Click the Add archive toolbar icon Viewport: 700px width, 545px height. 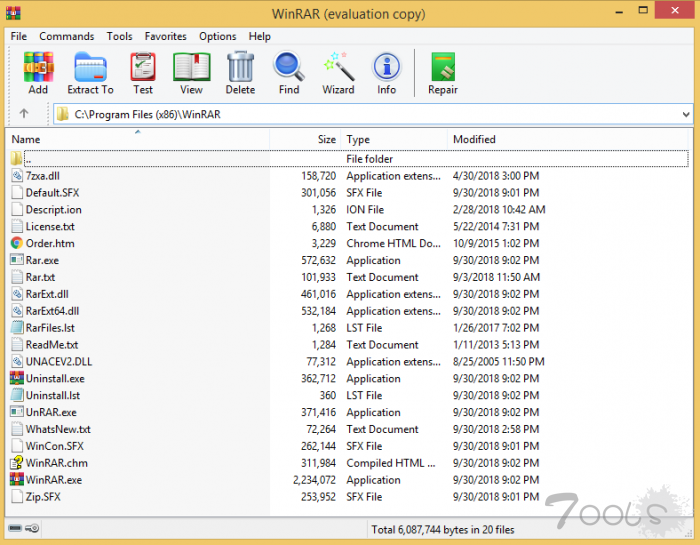[38, 74]
